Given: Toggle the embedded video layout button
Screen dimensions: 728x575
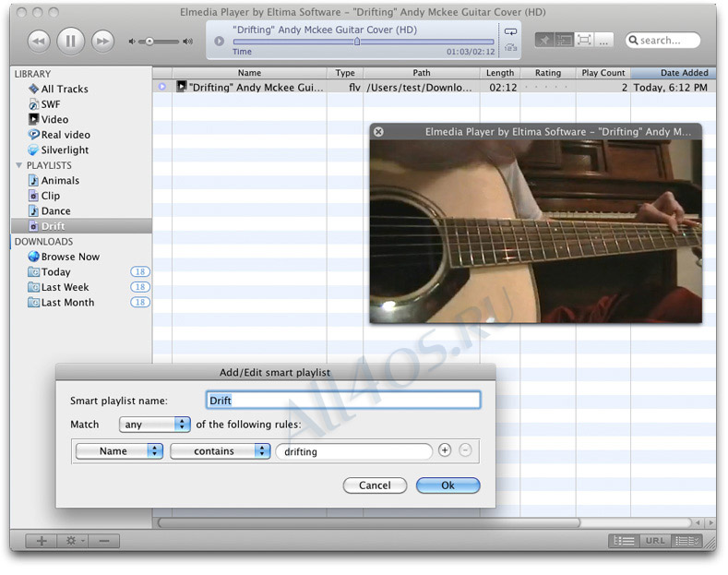Looking at the screenshot, I should (x=564, y=41).
